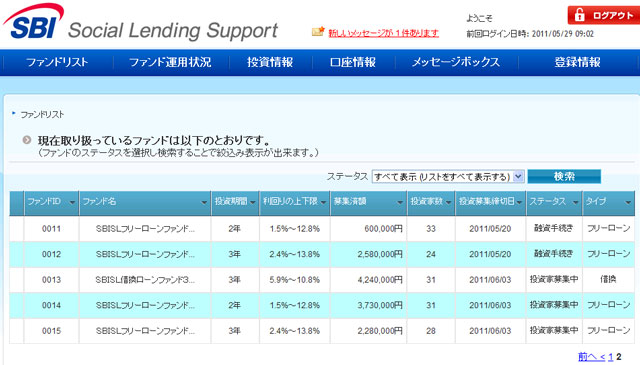Open the ステータス filter dropdown
The height and width of the screenshot is (365, 640).
click(x=448, y=176)
